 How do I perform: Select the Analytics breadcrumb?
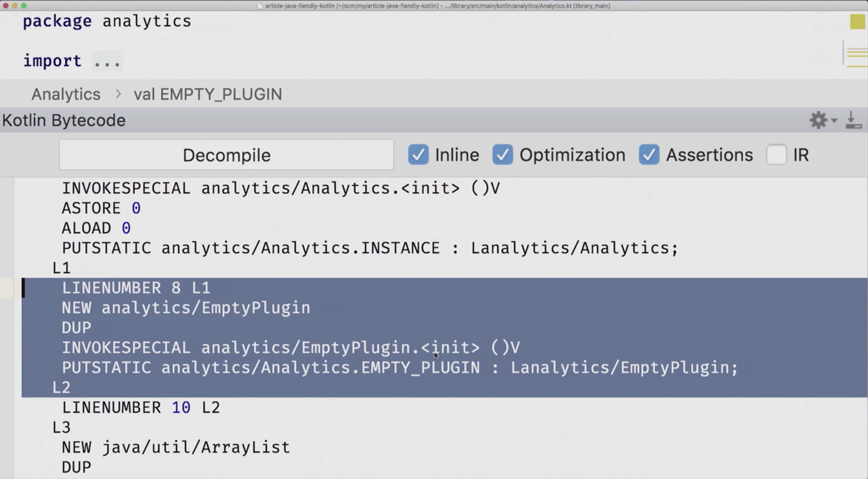(66, 94)
